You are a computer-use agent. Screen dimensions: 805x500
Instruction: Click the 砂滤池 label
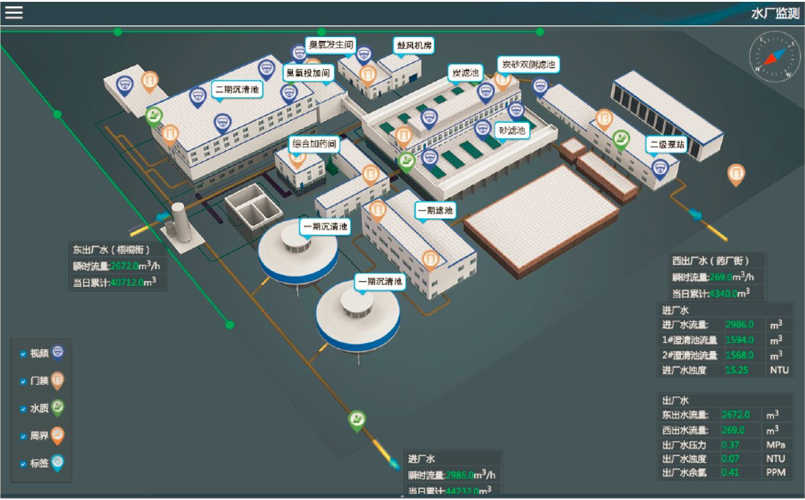point(512,130)
